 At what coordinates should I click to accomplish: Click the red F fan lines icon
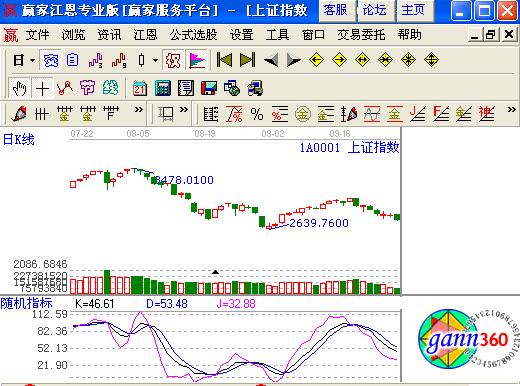coord(441,114)
